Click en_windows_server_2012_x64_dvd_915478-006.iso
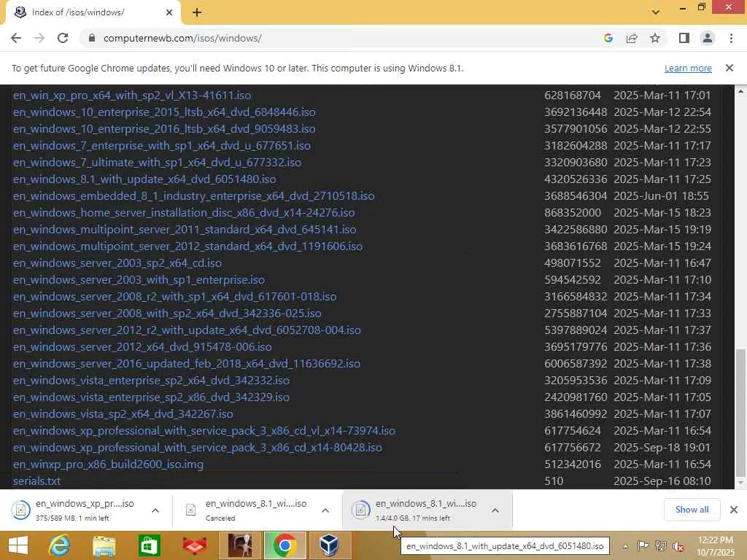Screen dimensions: 747x560 [x=142, y=346]
